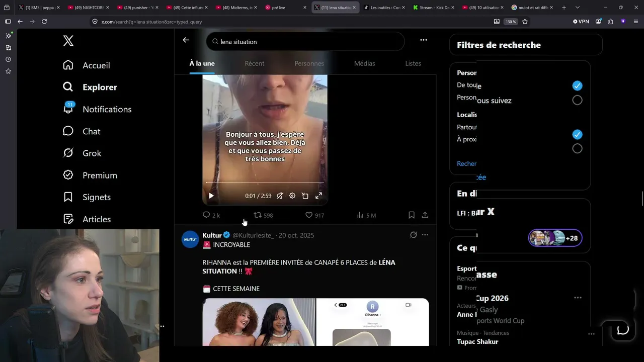Select the À la une tab
The height and width of the screenshot is (362, 644).
pos(202,63)
